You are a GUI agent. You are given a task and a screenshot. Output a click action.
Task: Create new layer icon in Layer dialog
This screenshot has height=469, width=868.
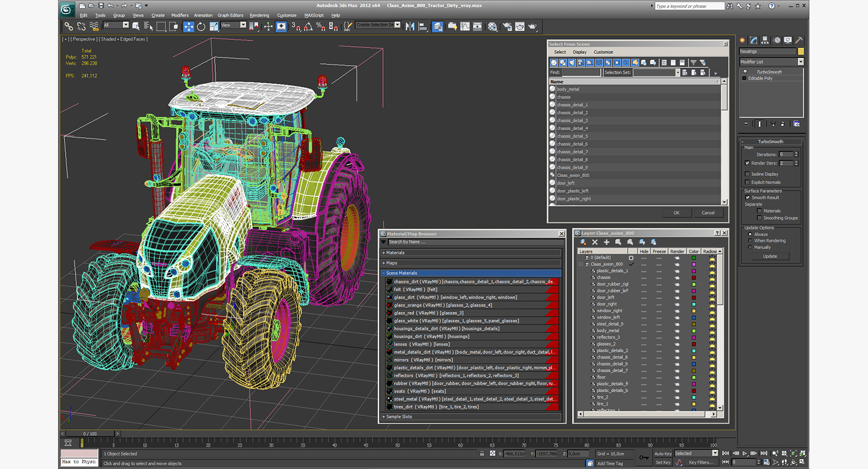coord(583,242)
